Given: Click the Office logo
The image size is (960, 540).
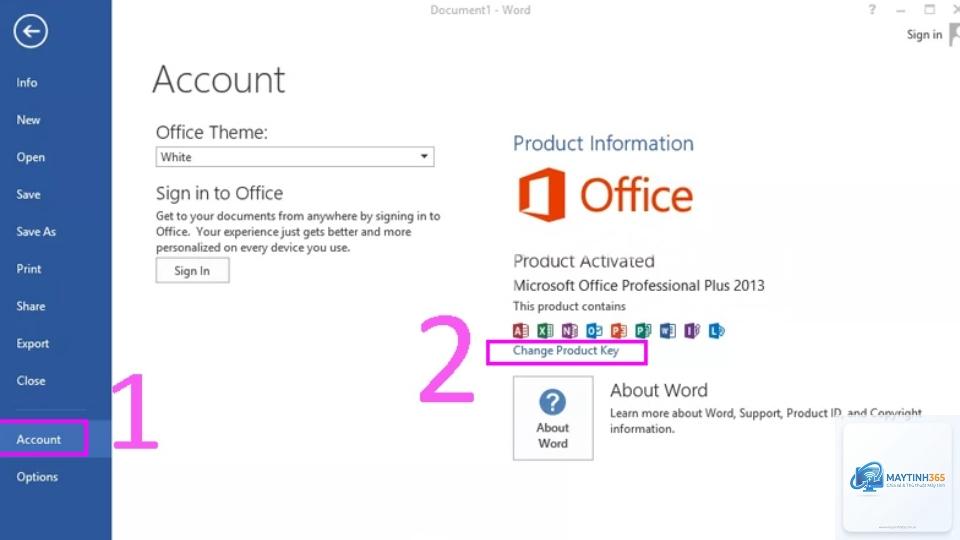Looking at the screenshot, I should (x=606, y=195).
